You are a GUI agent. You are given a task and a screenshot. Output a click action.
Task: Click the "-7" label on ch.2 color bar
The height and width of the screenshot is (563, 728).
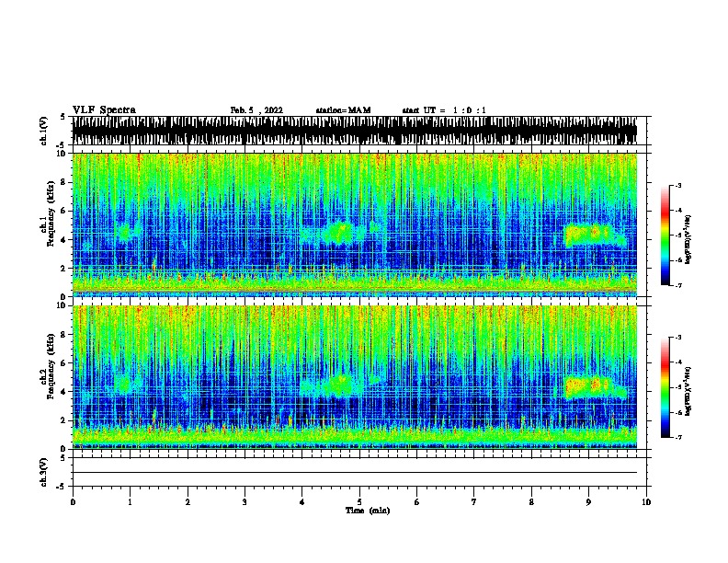(677, 437)
